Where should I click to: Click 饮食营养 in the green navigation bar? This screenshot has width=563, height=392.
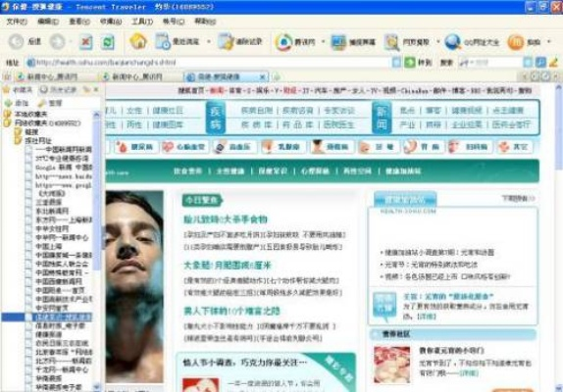click(x=187, y=171)
